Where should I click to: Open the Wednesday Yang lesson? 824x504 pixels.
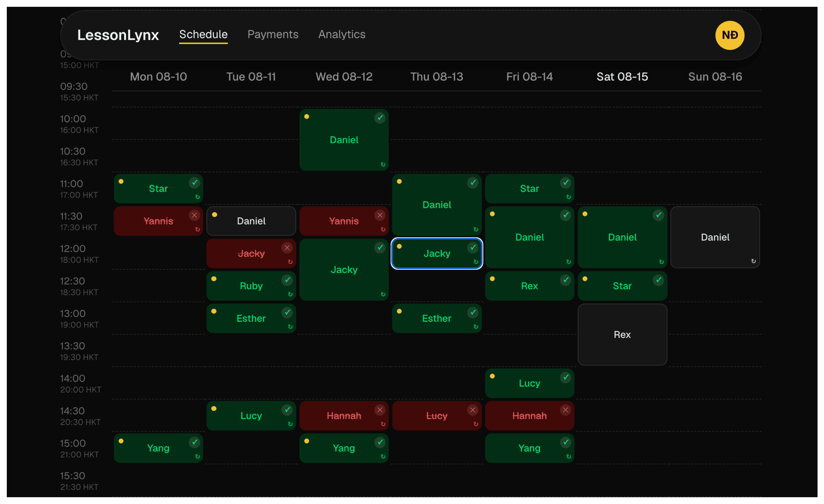[344, 448]
